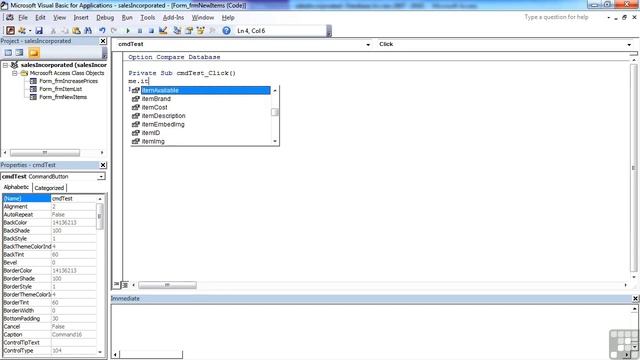Viewport: 640px width, 360px height.
Task: Click the Undo arrow icon
Action: (x=102, y=31)
